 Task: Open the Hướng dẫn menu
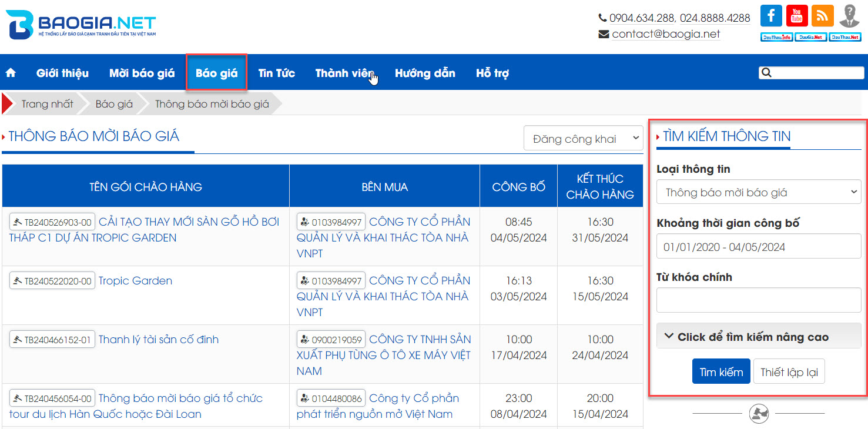pyautogui.click(x=425, y=73)
